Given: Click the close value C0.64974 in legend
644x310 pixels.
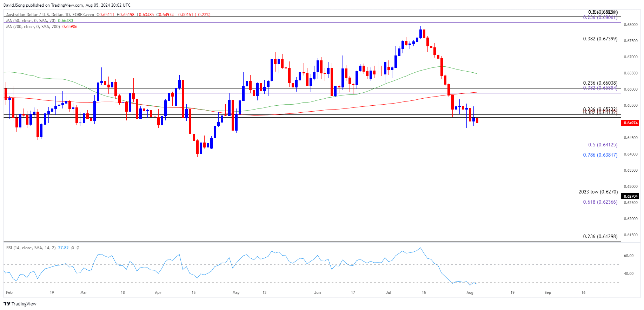Looking at the screenshot, I should pos(165,15).
